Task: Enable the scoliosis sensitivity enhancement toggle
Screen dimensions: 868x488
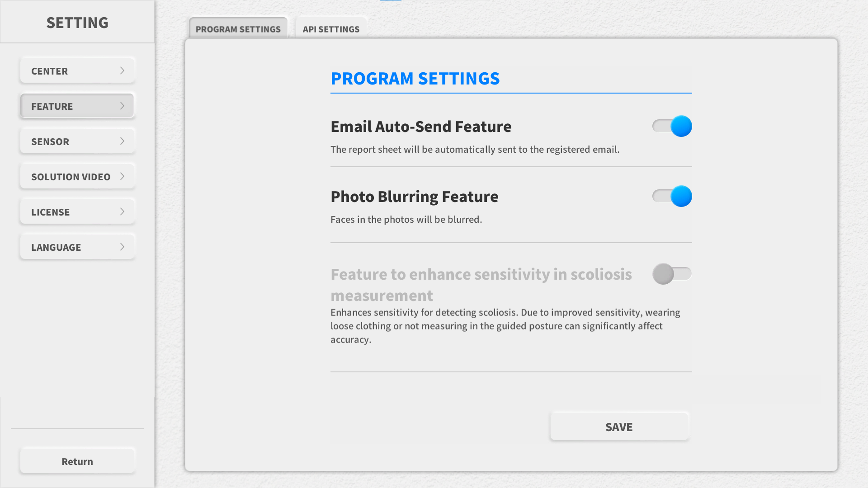Action: click(x=672, y=274)
